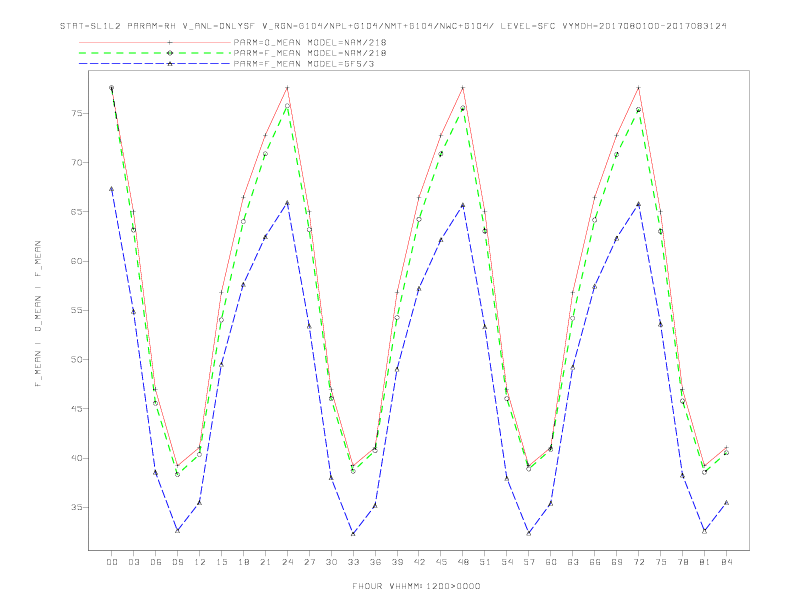Select the green dashed legend line sample
Viewport: 792px width, 612px height.
[x=155, y=53]
